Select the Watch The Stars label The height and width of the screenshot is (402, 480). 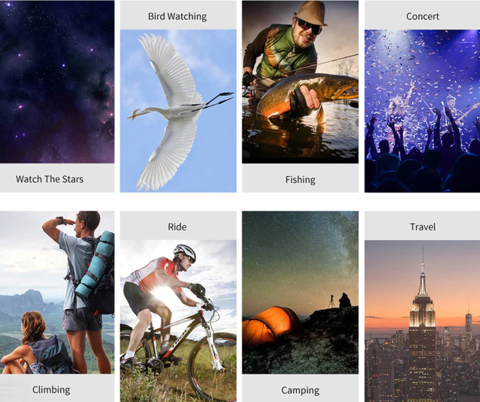pos(49,179)
